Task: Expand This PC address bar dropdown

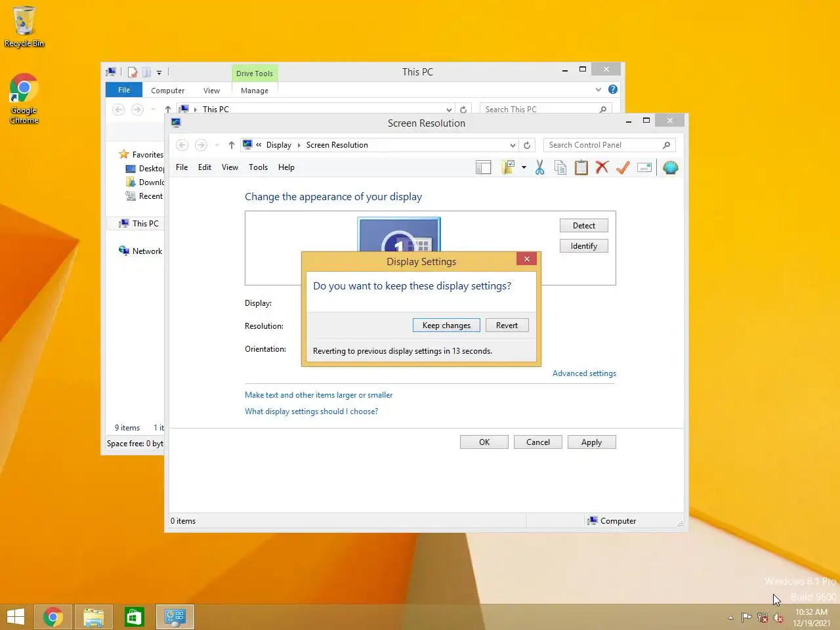Action: click(449, 110)
